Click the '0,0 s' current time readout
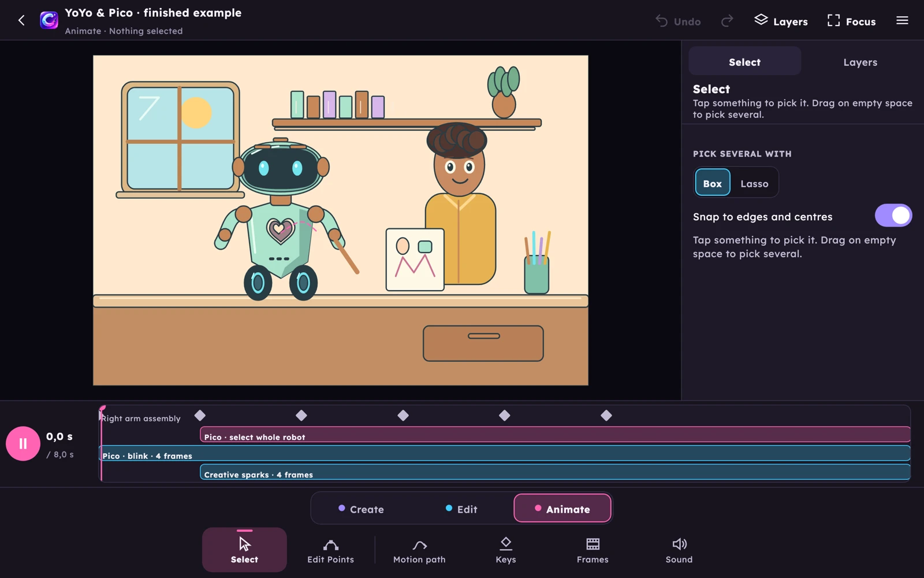This screenshot has height=578, width=924. 59,436
